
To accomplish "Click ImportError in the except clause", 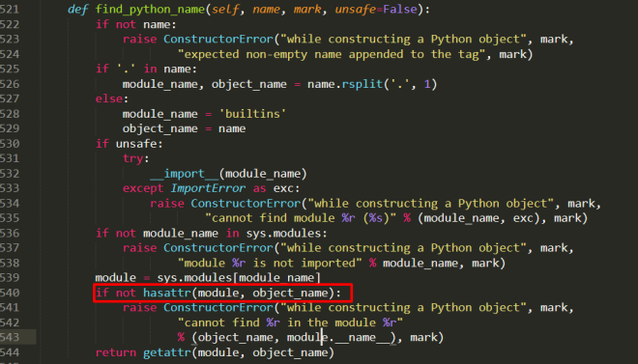I will pos(208,188).
